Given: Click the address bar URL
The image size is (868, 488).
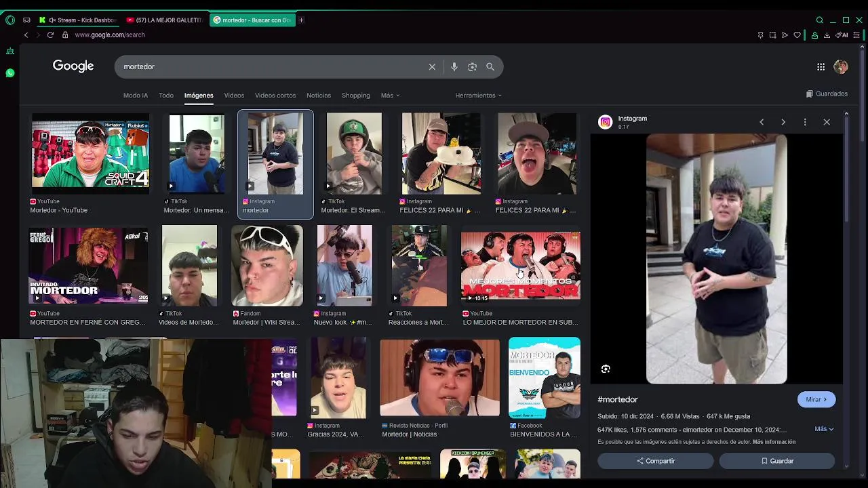Looking at the screenshot, I should click(x=110, y=35).
